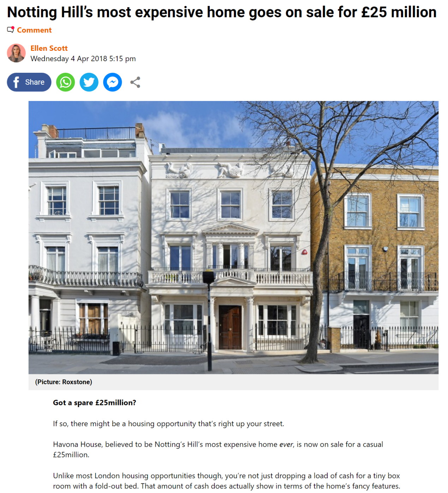The width and height of the screenshot is (448, 493).
Task: Click the paragraph starting 'Havona House, believed'
Action: tap(218, 450)
